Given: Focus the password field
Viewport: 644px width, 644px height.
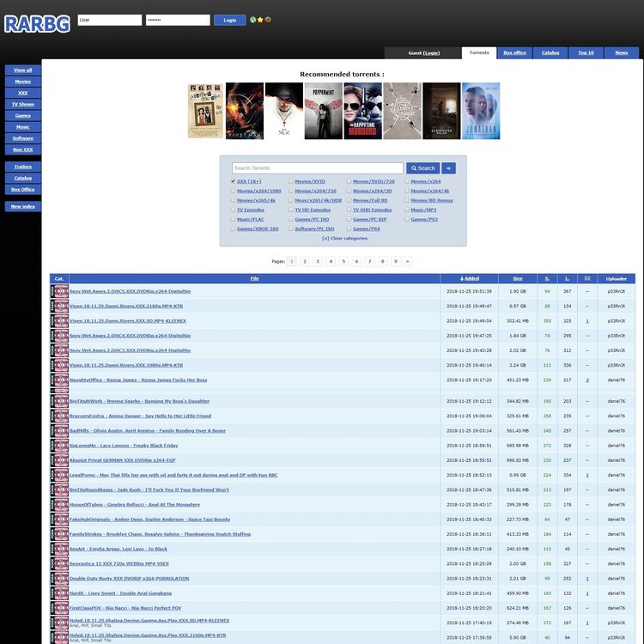Looking at the screenshot, I should click(178, 20).
